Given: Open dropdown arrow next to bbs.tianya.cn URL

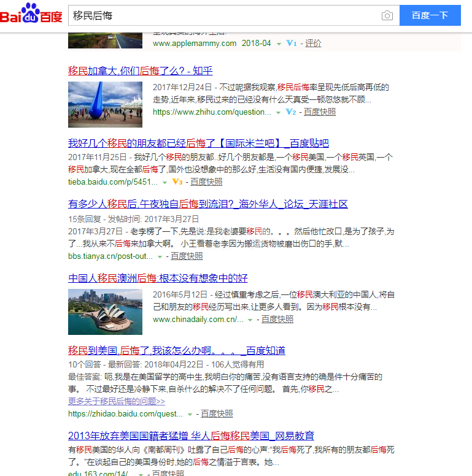Looking at the screenshot, I should click(160, 256).
